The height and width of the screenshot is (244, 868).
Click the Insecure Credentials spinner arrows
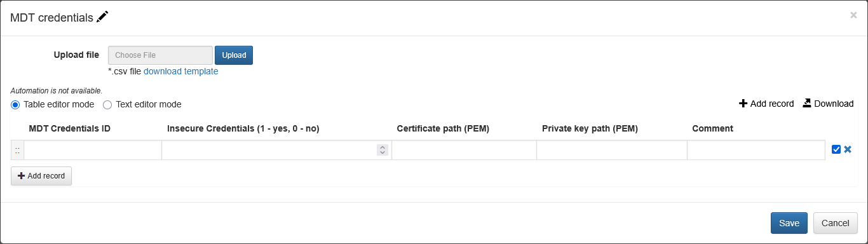(x=383, y=150)
